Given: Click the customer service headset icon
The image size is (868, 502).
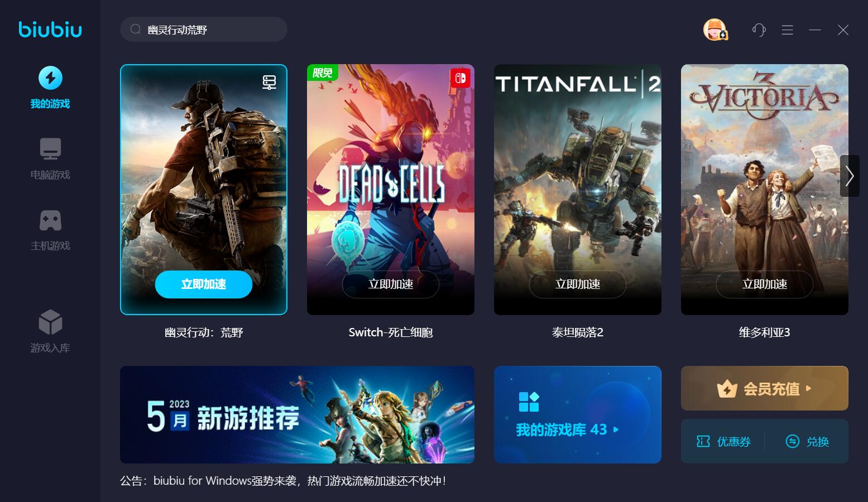Looking at the screenshot, I should point(759,30).
